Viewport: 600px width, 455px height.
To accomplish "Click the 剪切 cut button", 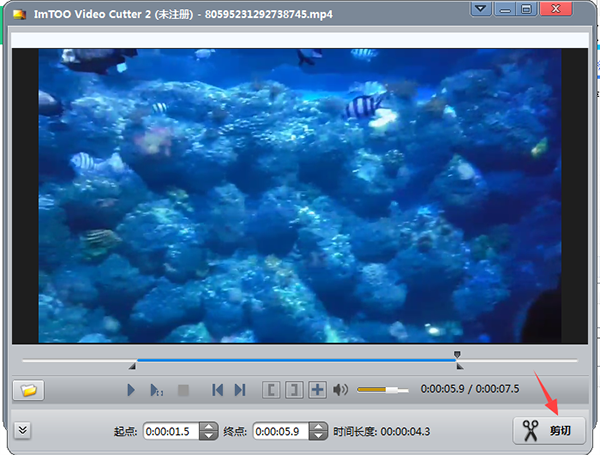I will [549, 430].
